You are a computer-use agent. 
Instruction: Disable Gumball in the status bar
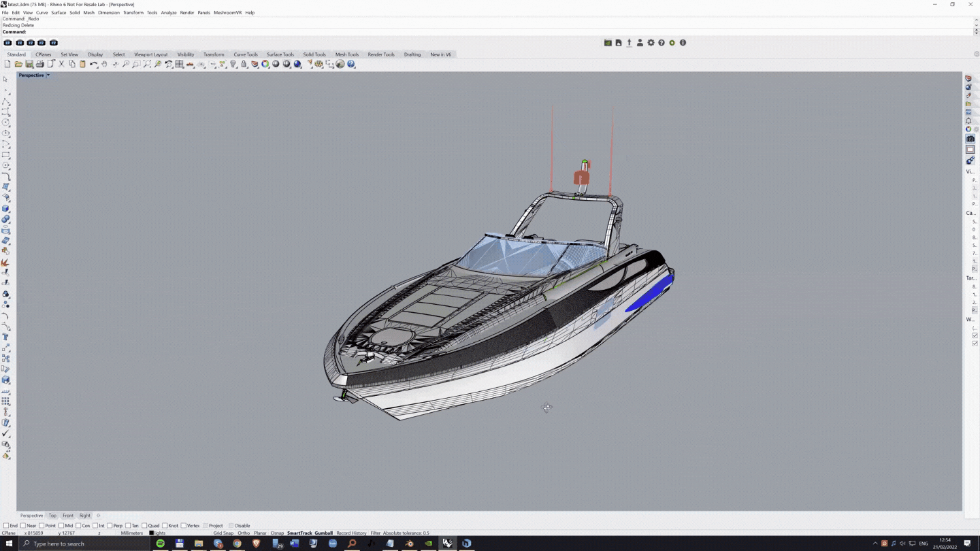[x=324, y=533]
